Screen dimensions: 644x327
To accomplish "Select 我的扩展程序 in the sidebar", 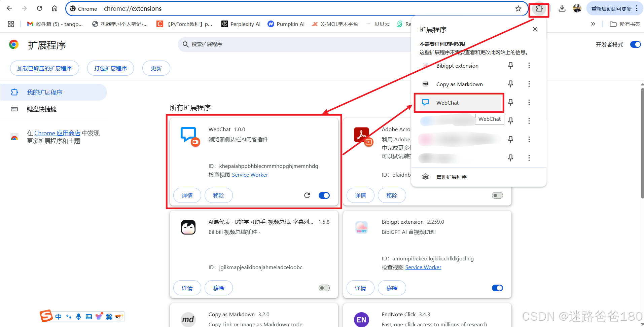I will coord(53,92).
